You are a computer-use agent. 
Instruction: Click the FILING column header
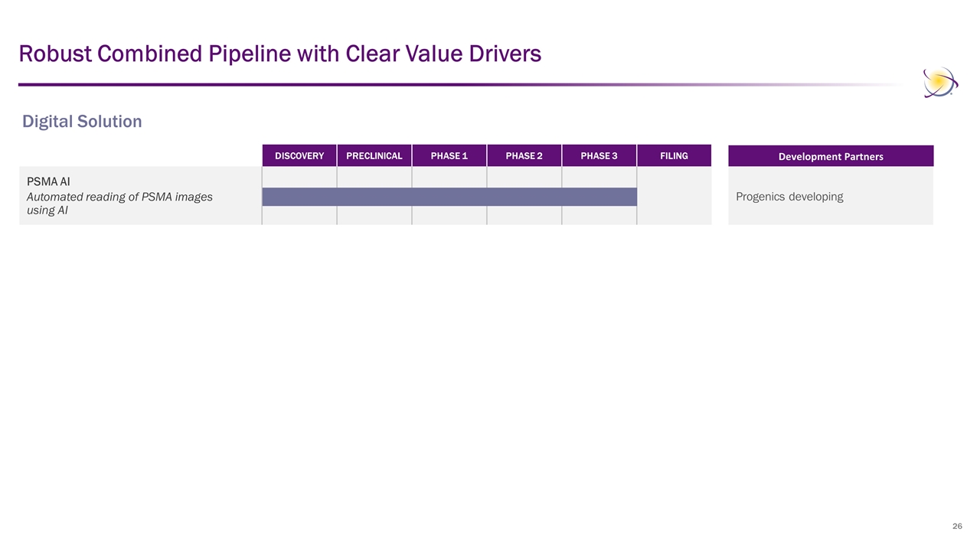tap(674, 156)
